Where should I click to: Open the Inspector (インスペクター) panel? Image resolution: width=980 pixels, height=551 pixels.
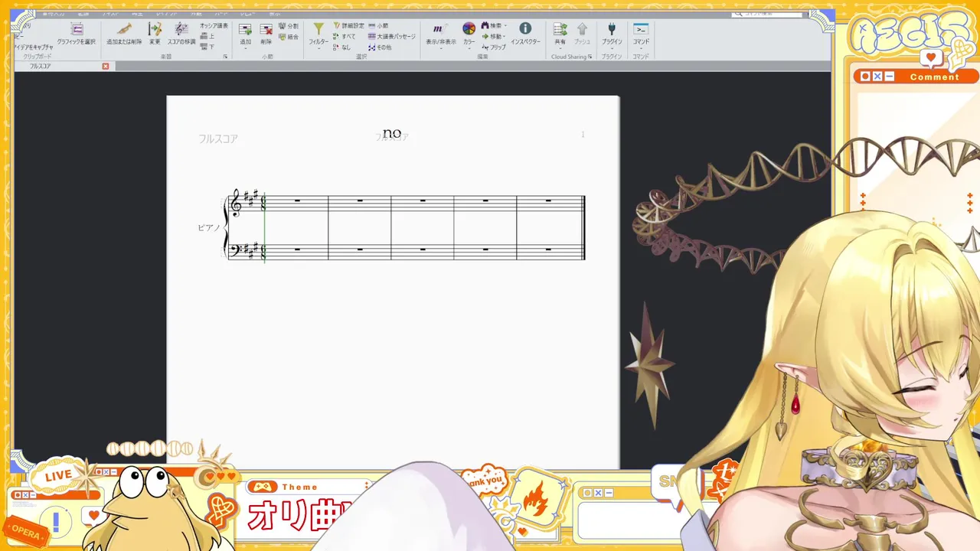click(525, 32)
